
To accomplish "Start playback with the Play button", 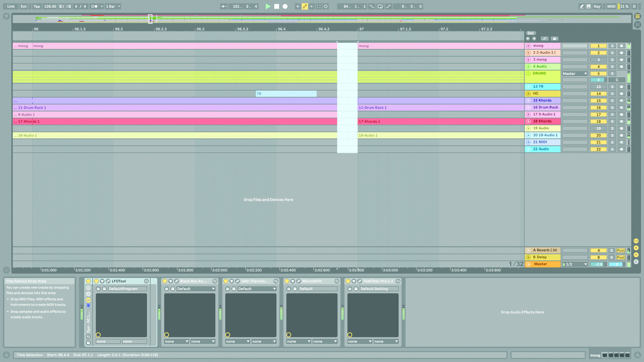I will [268, 7].
